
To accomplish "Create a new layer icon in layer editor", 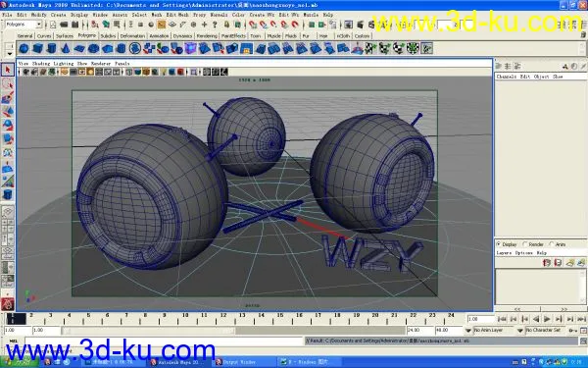I will (570, 263).
